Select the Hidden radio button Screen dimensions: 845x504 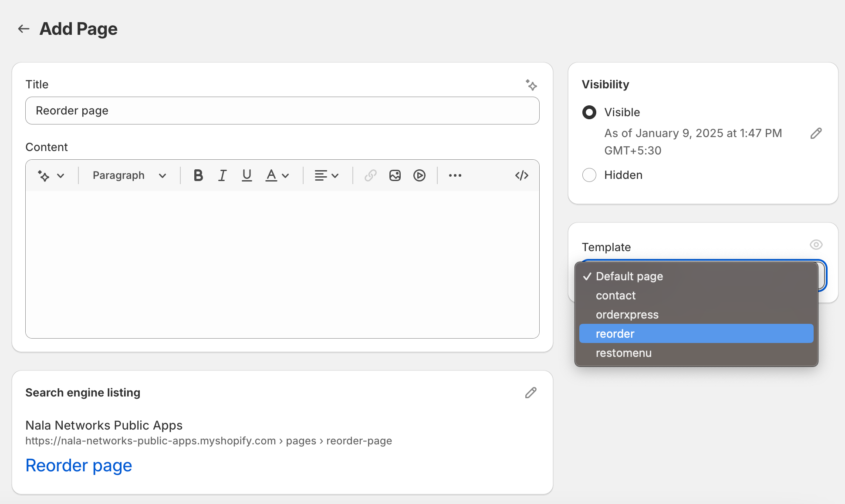click(589, 175)
